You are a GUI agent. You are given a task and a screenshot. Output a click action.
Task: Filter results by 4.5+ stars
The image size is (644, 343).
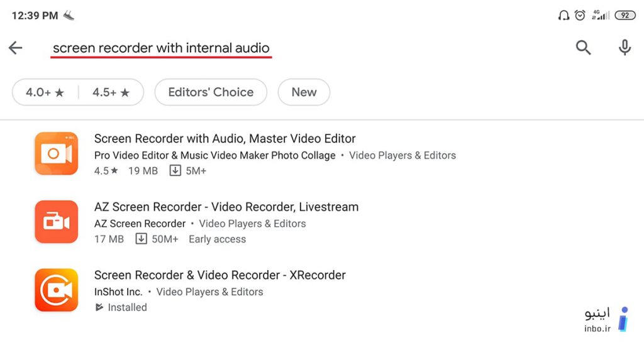pyautogui.click(x=111, y=92)
